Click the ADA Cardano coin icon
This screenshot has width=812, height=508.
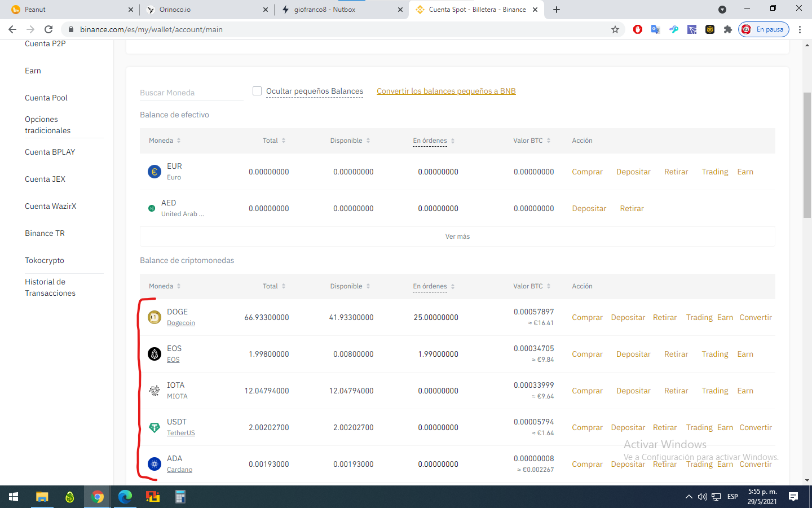point(155,464)
